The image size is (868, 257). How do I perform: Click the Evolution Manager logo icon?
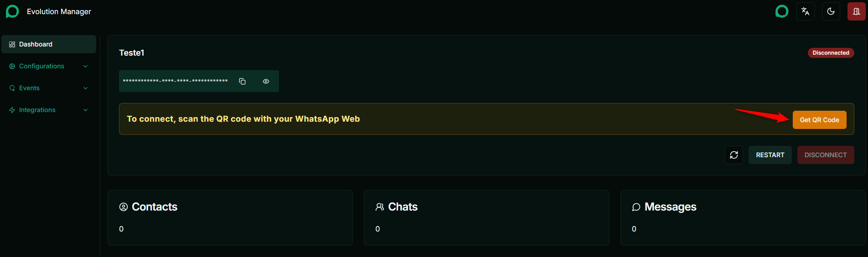click(x=12, y=11)
